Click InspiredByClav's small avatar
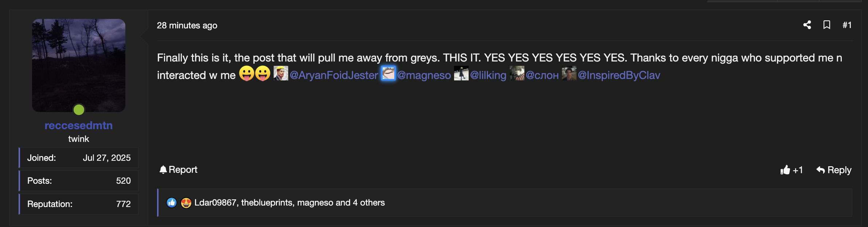The width and height of the screenshot is (868, 227). pyautogui.click(x=569, y=73)
